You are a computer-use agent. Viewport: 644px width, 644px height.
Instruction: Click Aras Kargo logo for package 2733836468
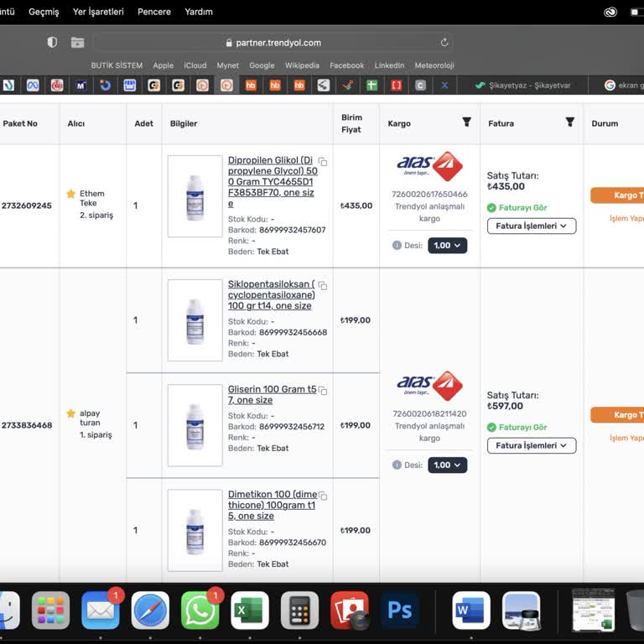[429, 386]
